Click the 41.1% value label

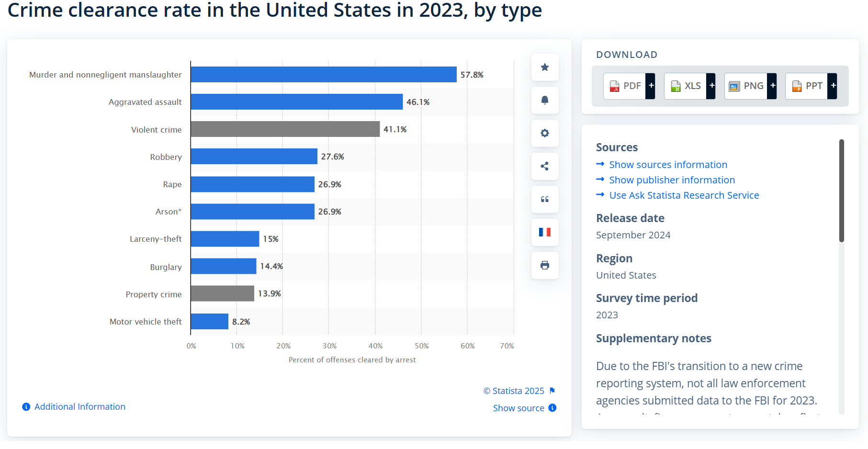click(395, 129)
